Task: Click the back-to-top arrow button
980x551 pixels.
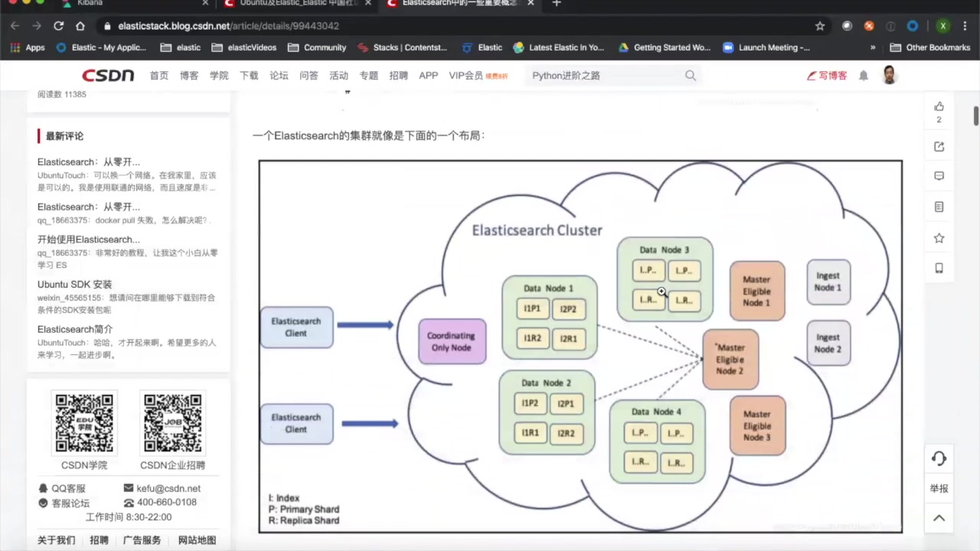Action: click(x=939, y=518)
